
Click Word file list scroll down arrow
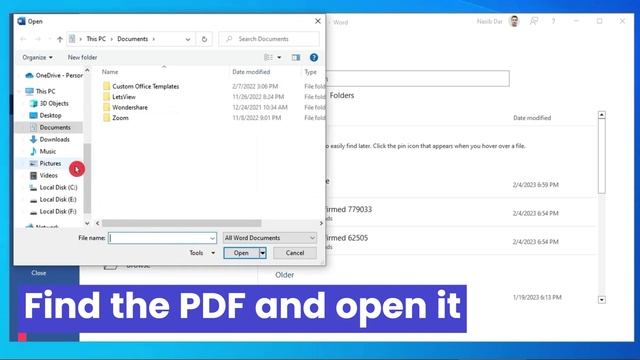tap(602, 300)
